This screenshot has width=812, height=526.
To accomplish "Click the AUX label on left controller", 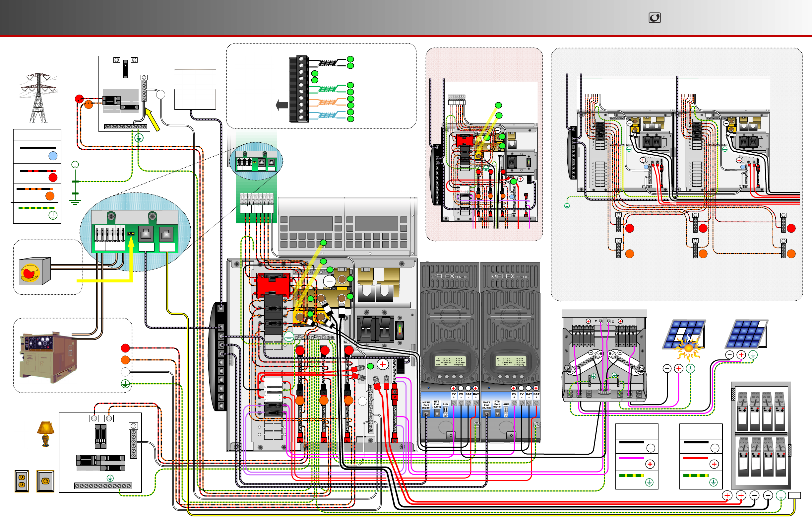I will coord(446,404).
